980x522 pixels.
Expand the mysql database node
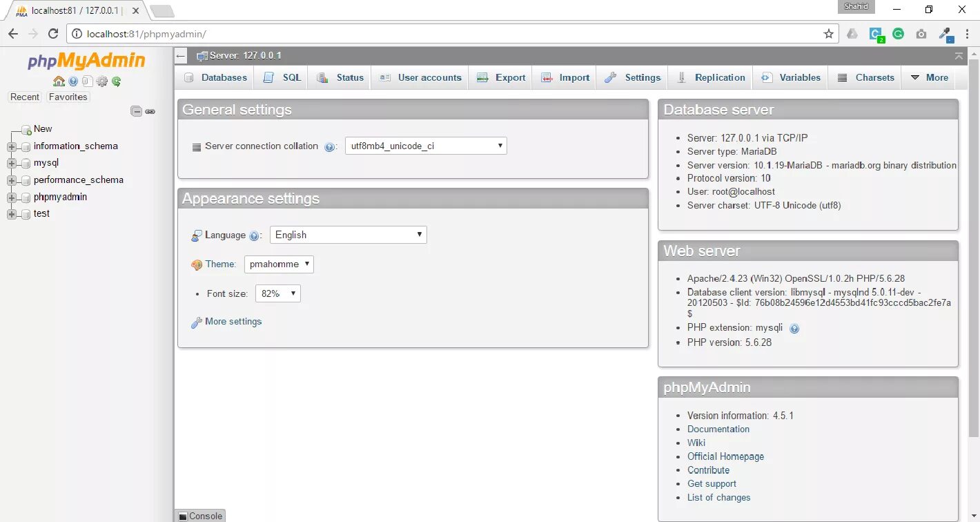coord(12,164)
